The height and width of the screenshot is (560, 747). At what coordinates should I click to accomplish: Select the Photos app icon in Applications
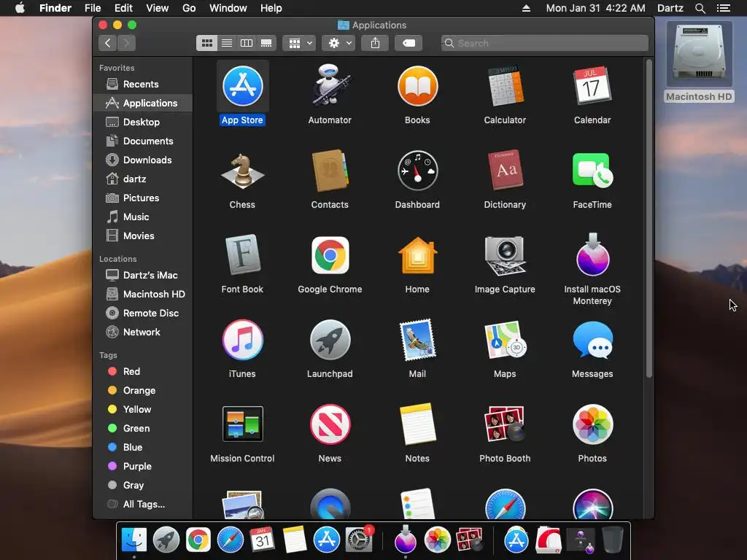pos(592,424)
